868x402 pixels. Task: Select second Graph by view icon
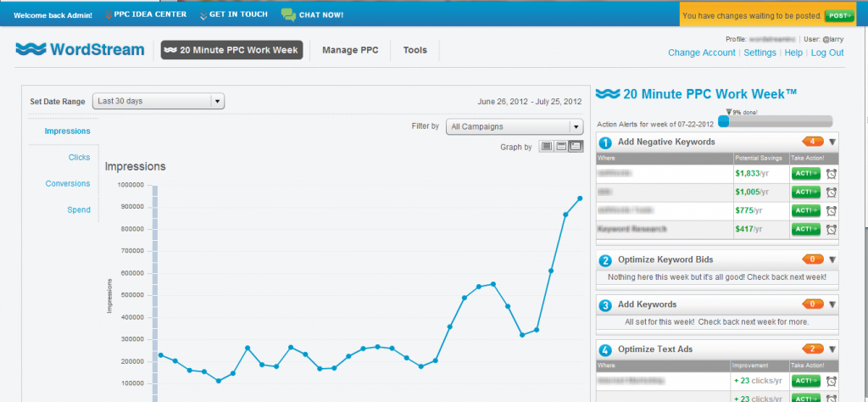[x=561, y=147]
